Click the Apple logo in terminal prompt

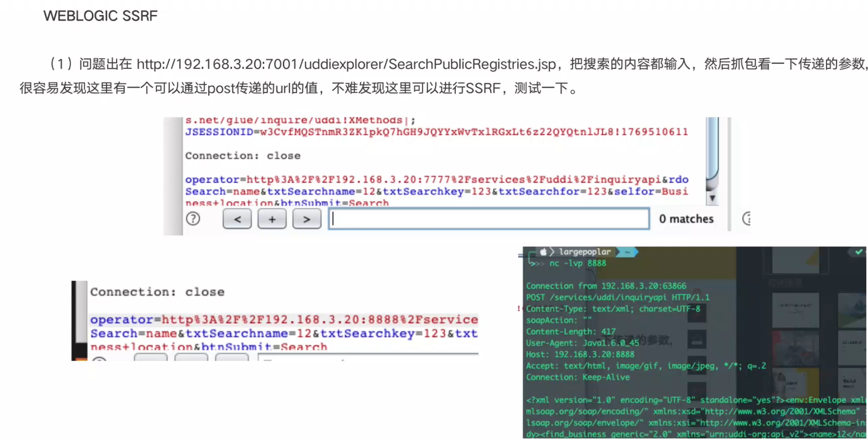543,251
